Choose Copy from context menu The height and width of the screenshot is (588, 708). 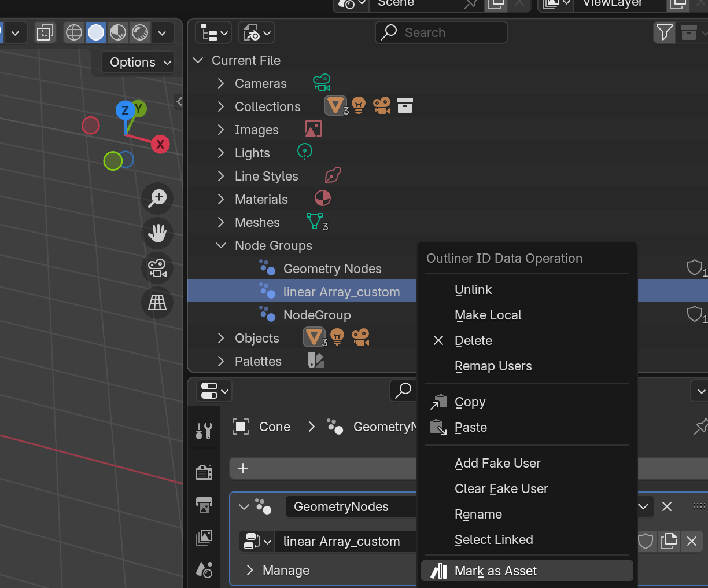pos(527,402)
